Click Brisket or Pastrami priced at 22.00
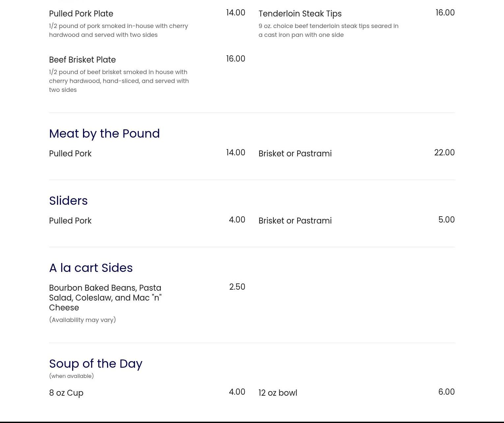 point(295,154)
